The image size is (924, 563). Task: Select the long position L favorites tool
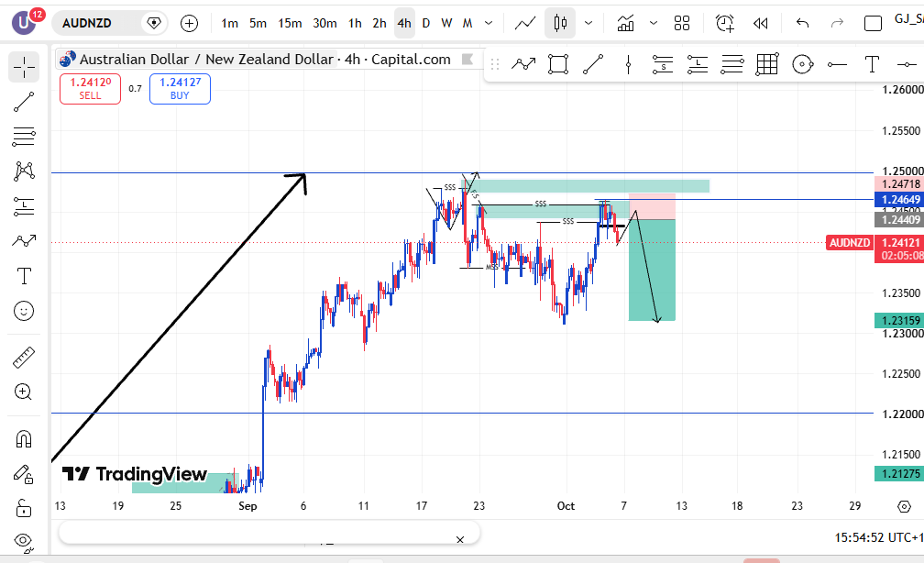tap(698, 64)
